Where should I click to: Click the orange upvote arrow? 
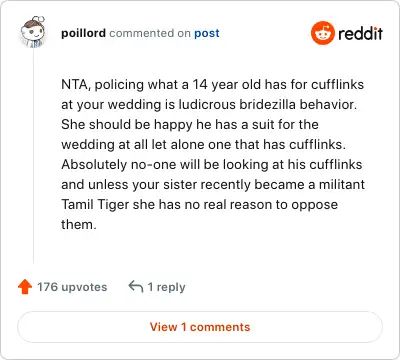pyautogui.click(x=25, y=287)
